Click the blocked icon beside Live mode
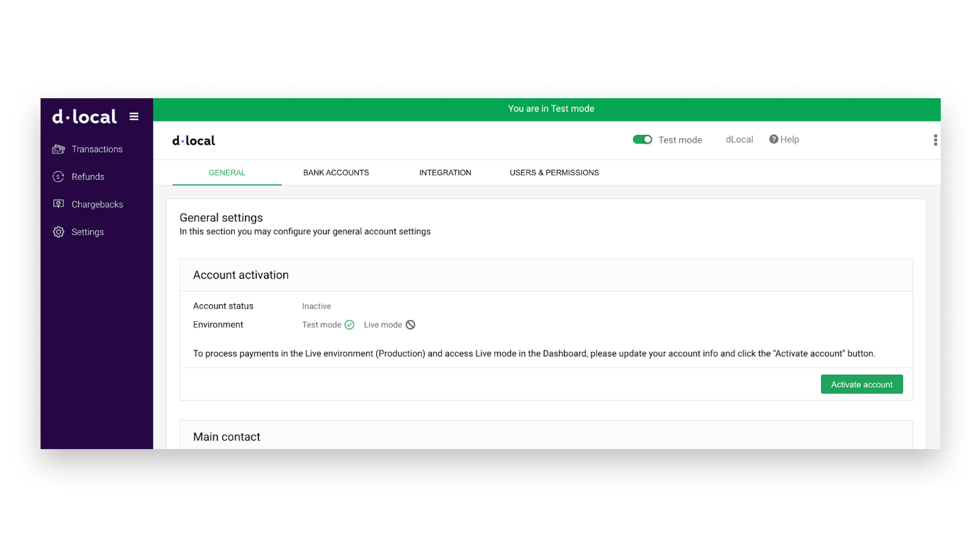 [410, 325]
